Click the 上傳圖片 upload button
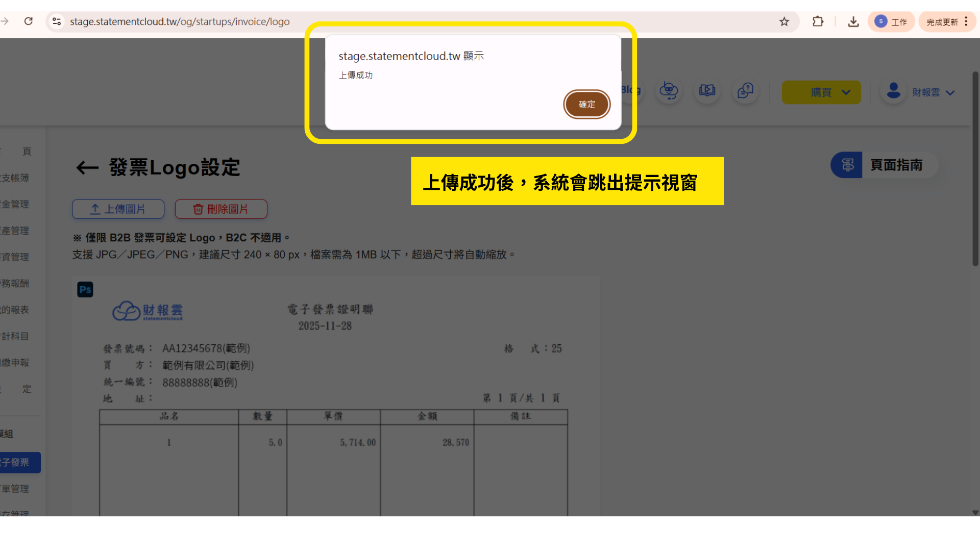Image resolution: width=980 pixels, height=551 pixels. click(x=118, y=209)
